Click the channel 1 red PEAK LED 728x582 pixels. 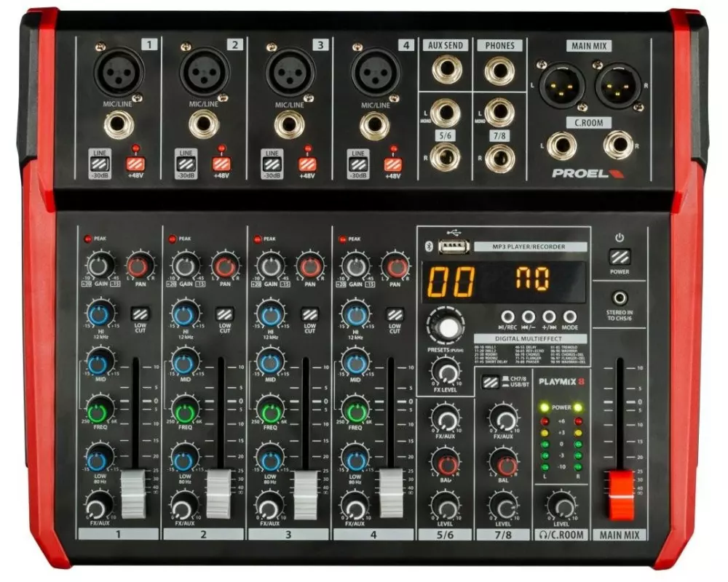(x=87, y=239)
